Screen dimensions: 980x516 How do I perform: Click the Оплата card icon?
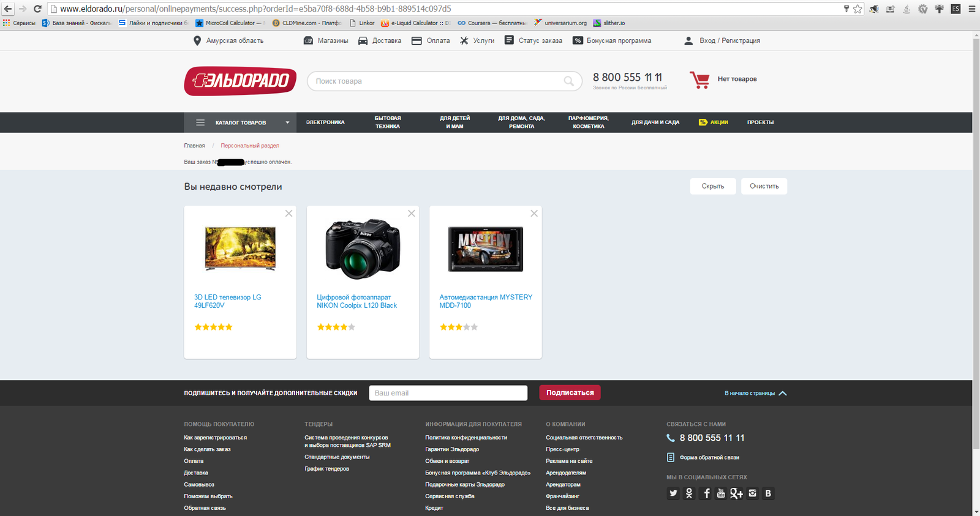click(417, 40)
